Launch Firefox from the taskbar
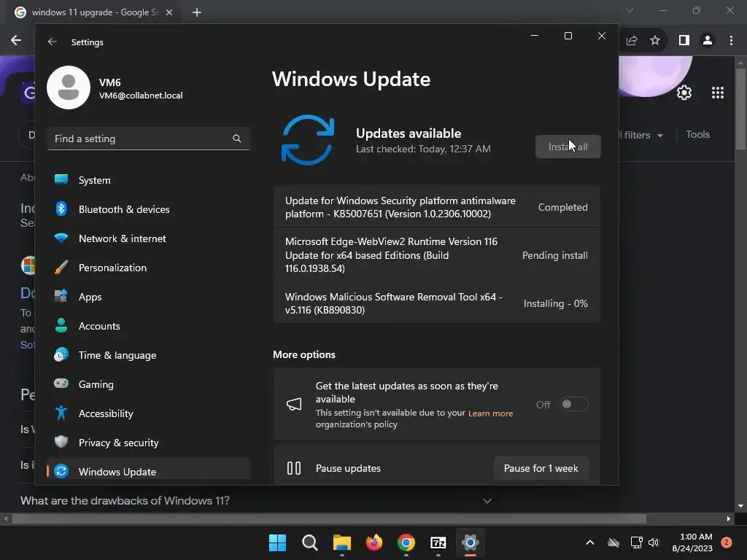747x560 pixels. [x=374, y=542]
